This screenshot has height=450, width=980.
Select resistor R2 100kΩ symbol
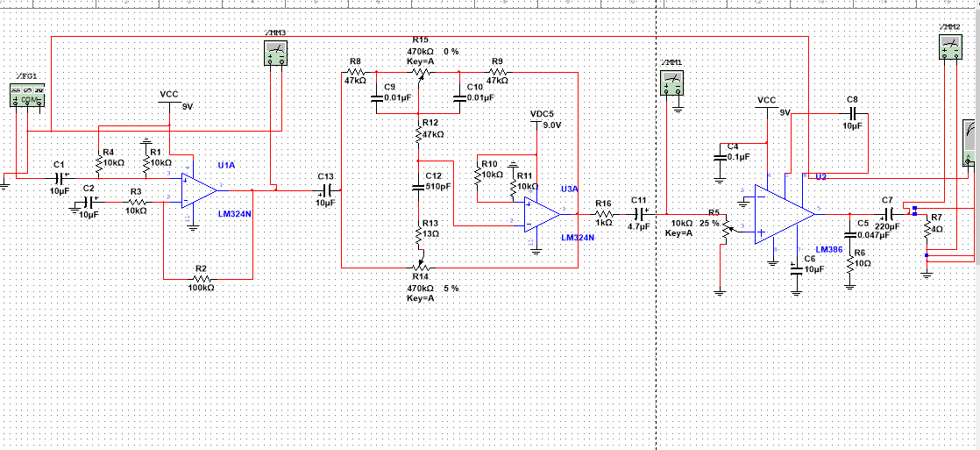(202, 279)
